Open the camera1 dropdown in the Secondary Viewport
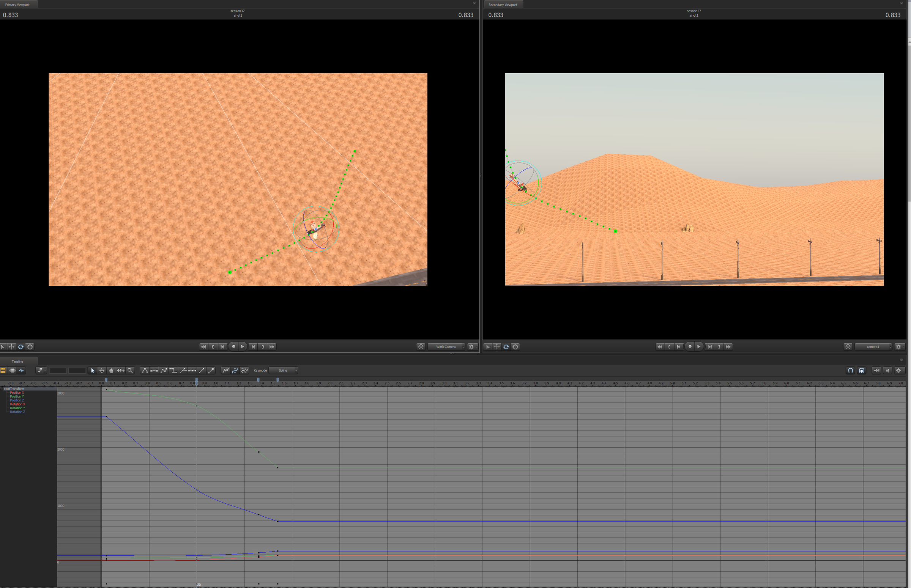The image size is (911, 588). (x=873, y=347)
